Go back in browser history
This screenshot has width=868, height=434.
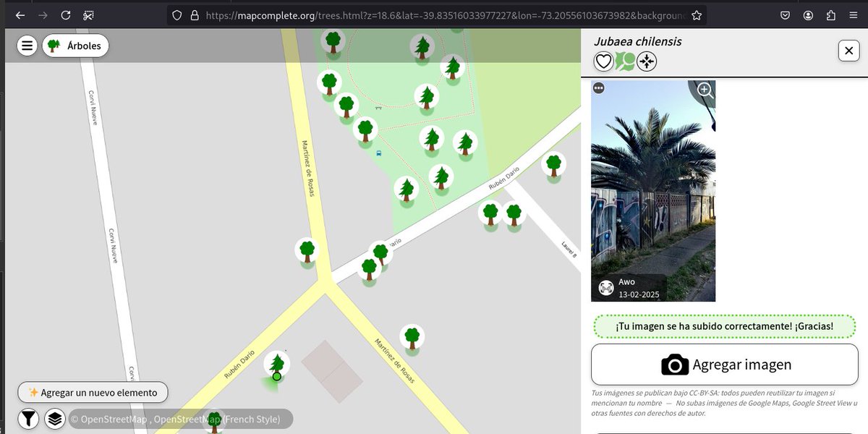20,15
